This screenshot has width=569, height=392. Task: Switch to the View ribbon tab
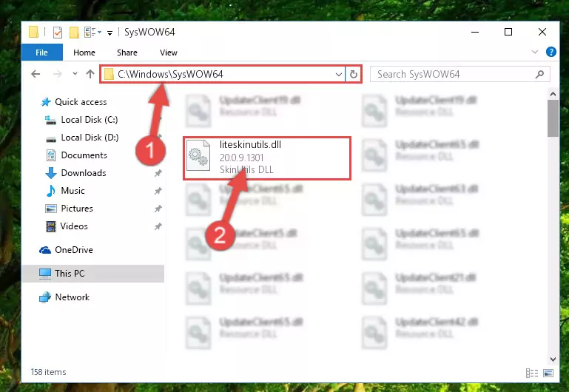pyautogui.click(x=169, y=53)
